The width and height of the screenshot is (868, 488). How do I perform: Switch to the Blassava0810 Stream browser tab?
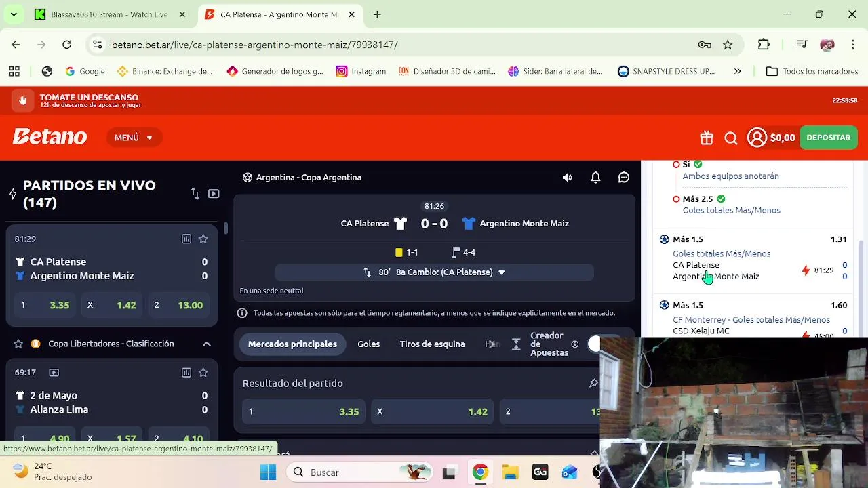[x=108, y=14]
